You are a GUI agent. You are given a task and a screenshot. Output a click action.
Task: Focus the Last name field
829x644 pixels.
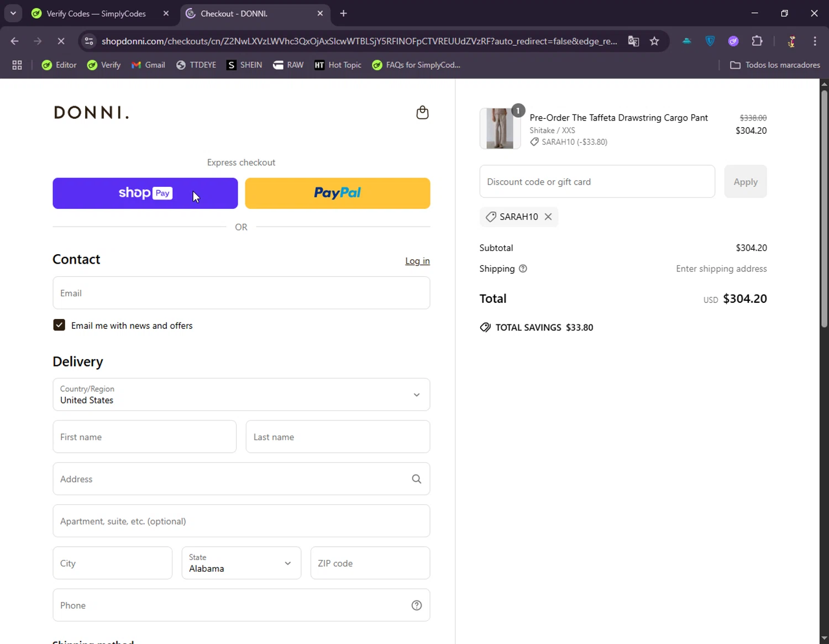pos(338,437)
